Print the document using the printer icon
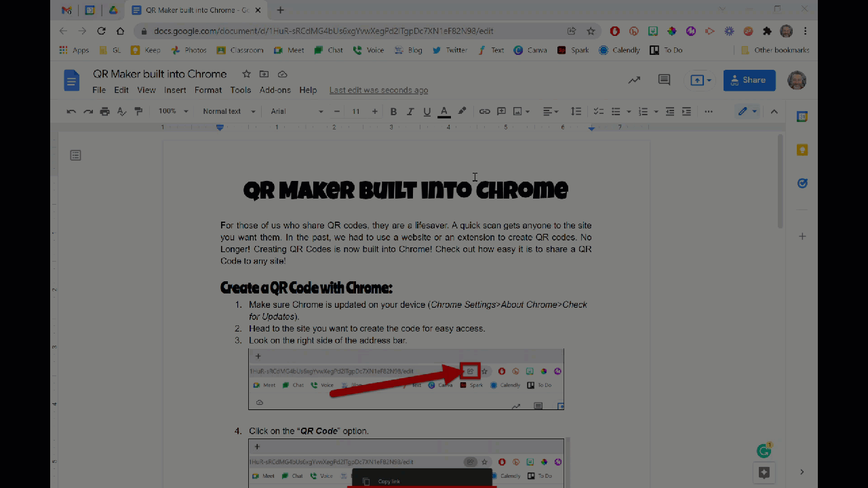 [x=104, y=111]
